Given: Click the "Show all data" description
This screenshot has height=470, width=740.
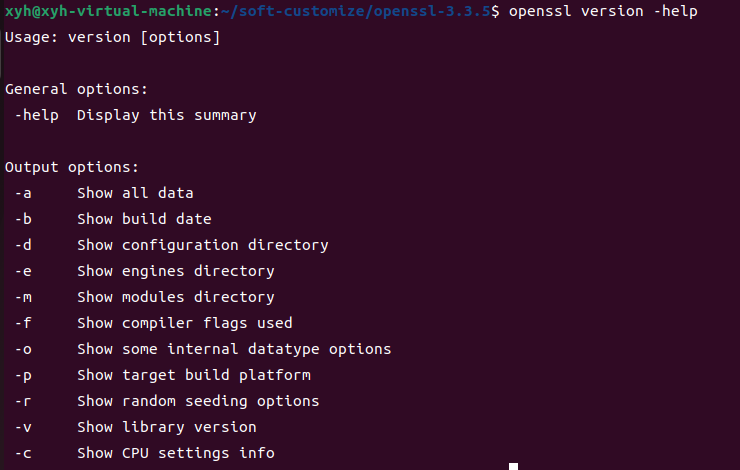Looking at the screenshot, I should click(135, 193).
